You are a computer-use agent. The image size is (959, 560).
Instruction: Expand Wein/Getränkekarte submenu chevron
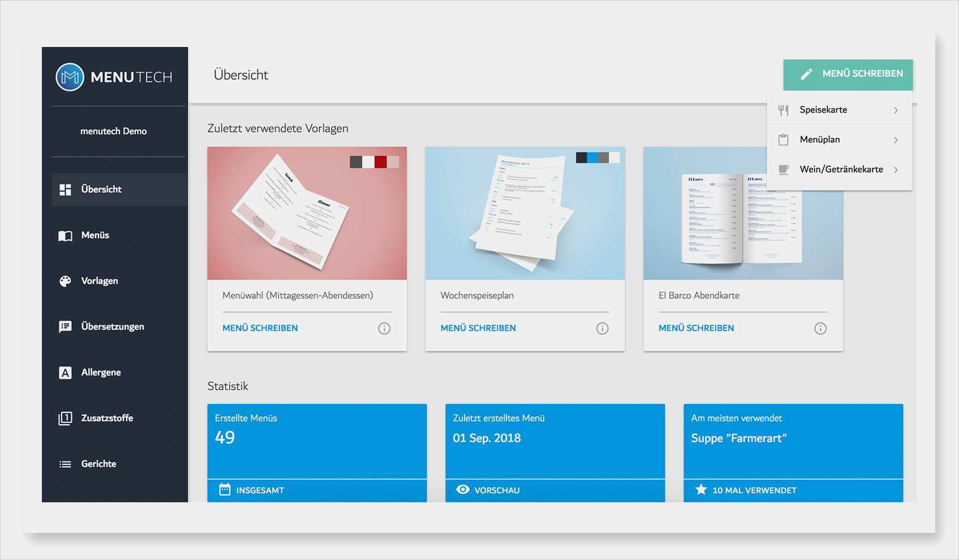tap(896, 170)
